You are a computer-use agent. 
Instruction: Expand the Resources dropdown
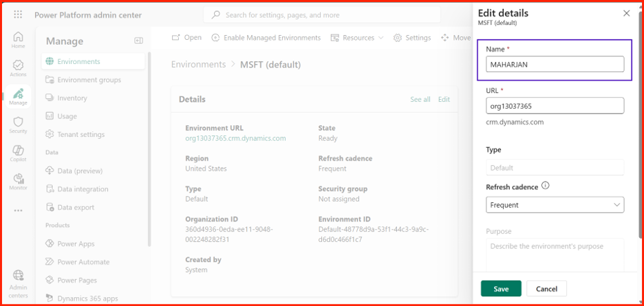[357, 38]
